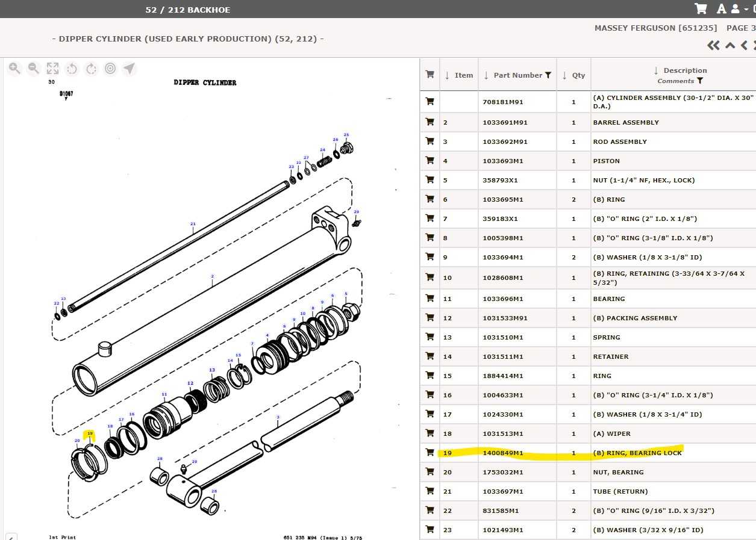This screenshot has height=540, width=756.
Task: Select callout 4 above the piston
Action: [267, 335]
